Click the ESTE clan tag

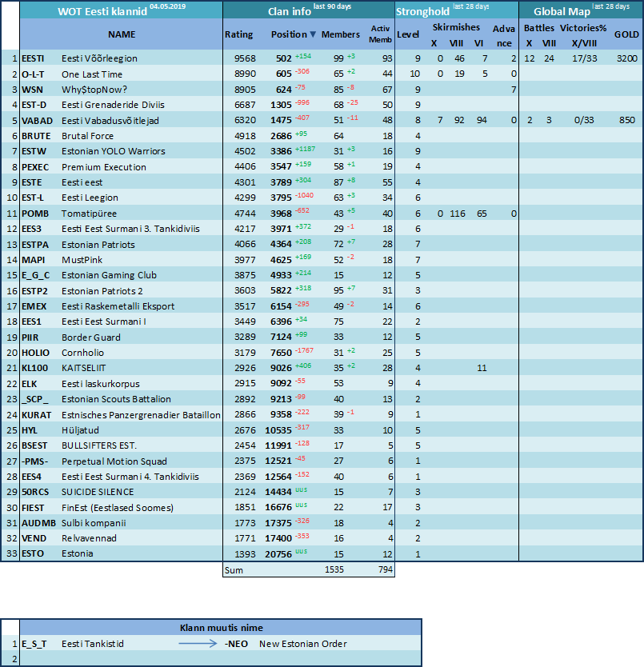coord(32,182)
